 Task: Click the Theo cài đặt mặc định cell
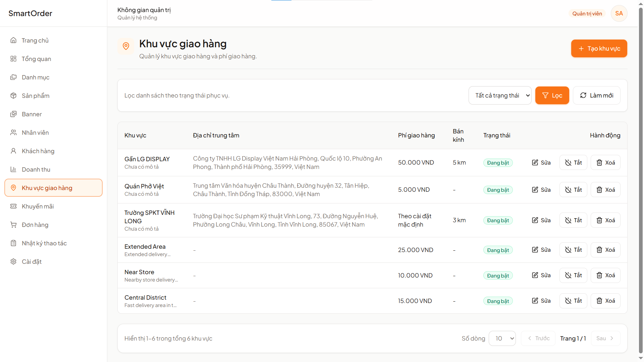(x=415, y=220)
